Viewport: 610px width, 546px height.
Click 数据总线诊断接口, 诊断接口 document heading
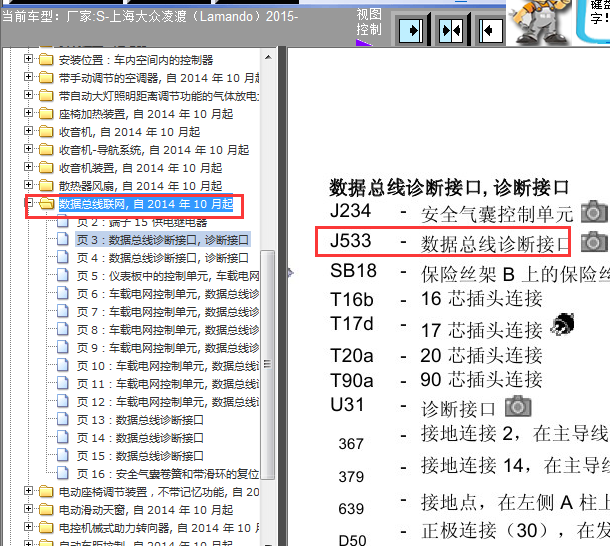tap(449, 188)
